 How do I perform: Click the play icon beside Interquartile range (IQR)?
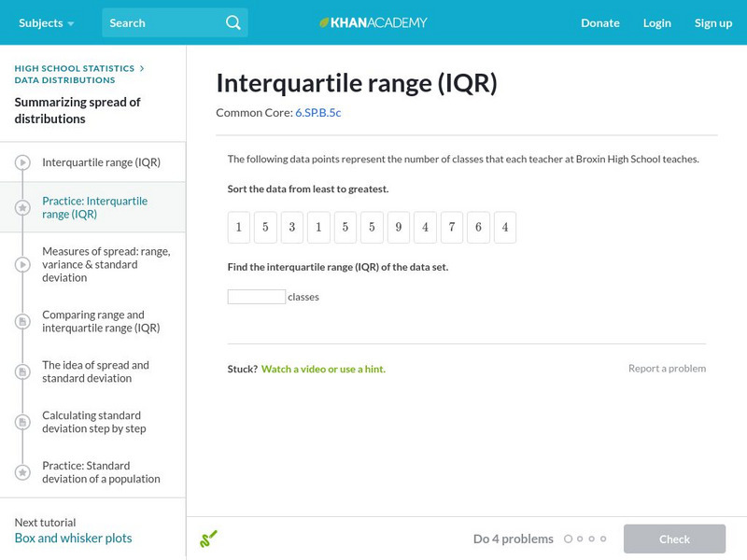coord(22,162)
